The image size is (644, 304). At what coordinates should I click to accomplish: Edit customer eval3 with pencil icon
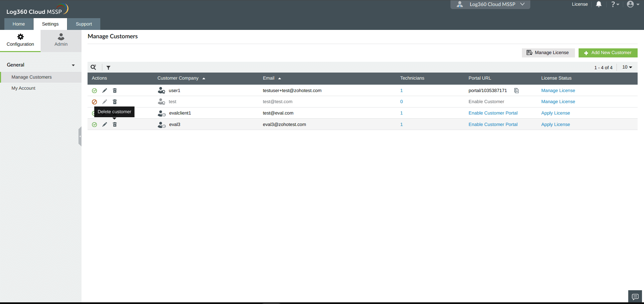pyautogui.click(x=105, y=124)
